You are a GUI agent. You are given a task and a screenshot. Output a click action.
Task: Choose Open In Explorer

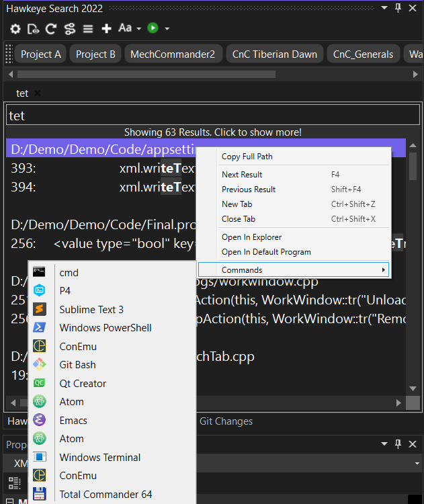tap(294, 237)
